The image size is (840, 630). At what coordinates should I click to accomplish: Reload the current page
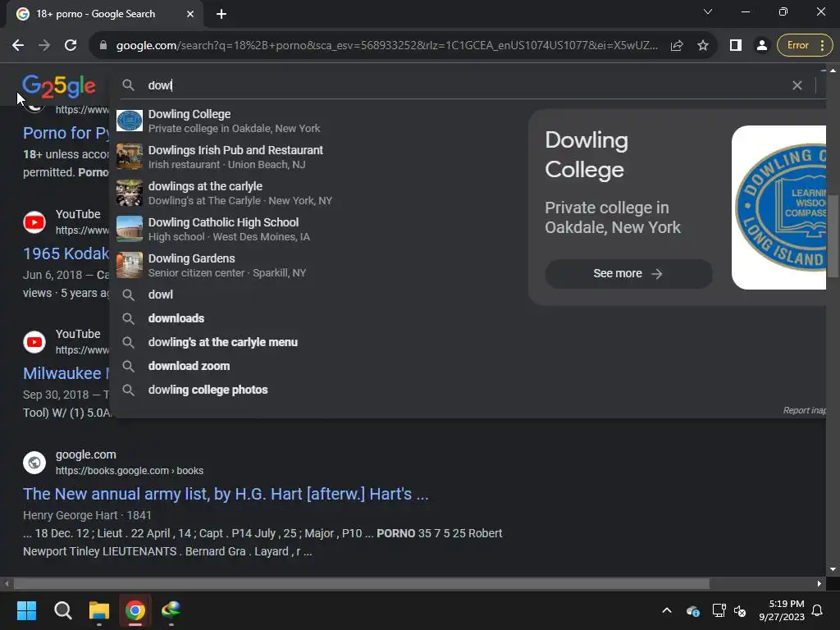[x=71, y=46]
